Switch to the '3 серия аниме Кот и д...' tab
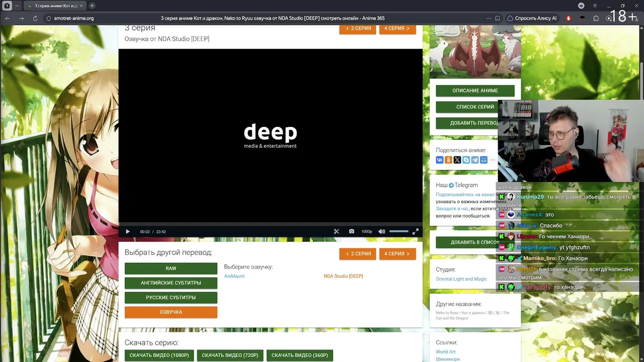The image size is (644, 362). pyautogui.click(x=54, y=6)
